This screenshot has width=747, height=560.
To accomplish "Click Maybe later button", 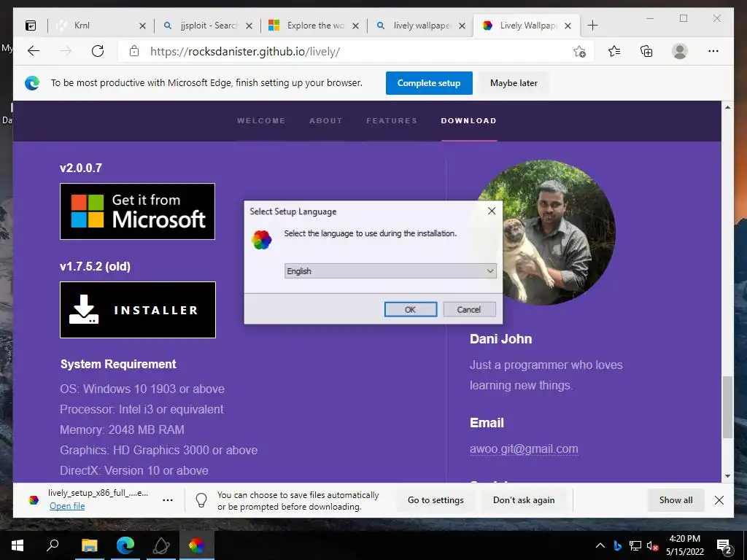I will 514,83.
